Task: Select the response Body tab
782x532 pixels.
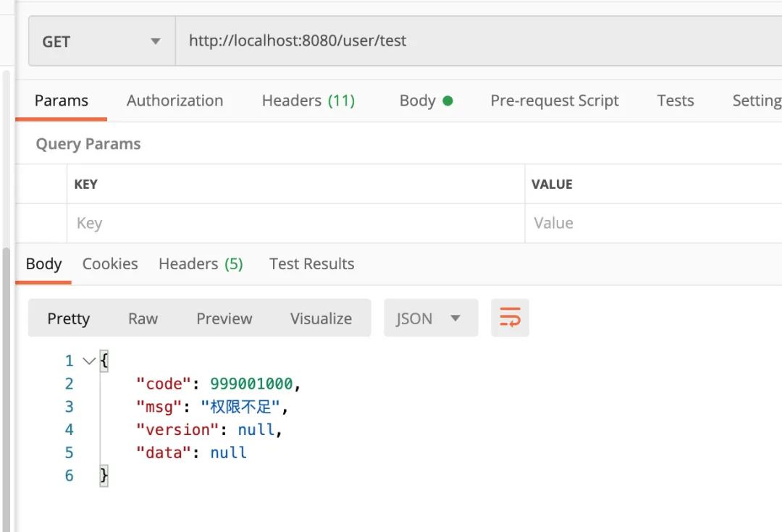Action: tap(44, 263)
